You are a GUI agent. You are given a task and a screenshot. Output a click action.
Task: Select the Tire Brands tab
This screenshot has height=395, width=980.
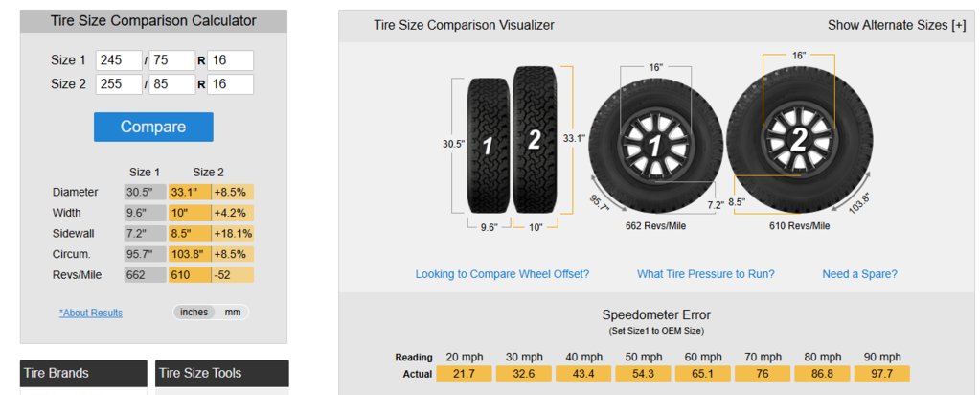(x=83, y=374)
